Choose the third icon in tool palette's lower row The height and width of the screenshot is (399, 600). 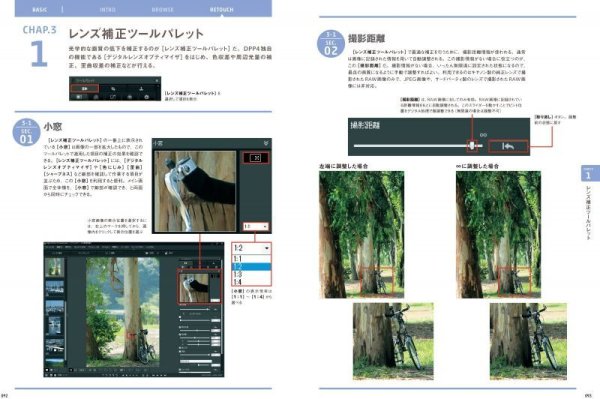(113, 97)
